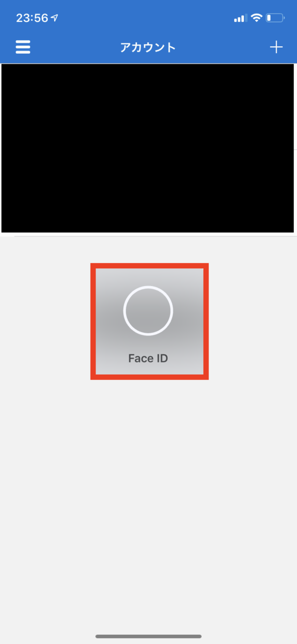Tap the plus icon to add account
The width and height of the screenshot is (297, 644).
pos(276,47)
